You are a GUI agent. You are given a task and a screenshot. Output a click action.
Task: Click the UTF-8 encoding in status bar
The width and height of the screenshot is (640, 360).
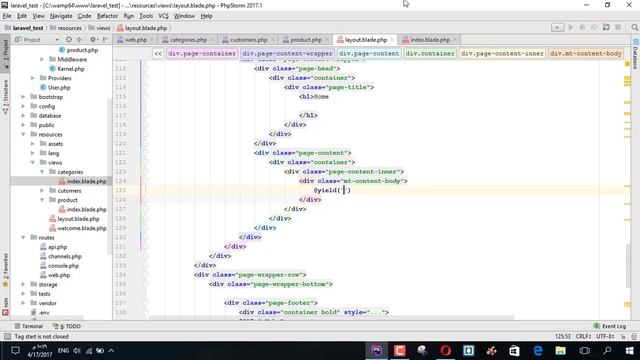coord(605,336)
